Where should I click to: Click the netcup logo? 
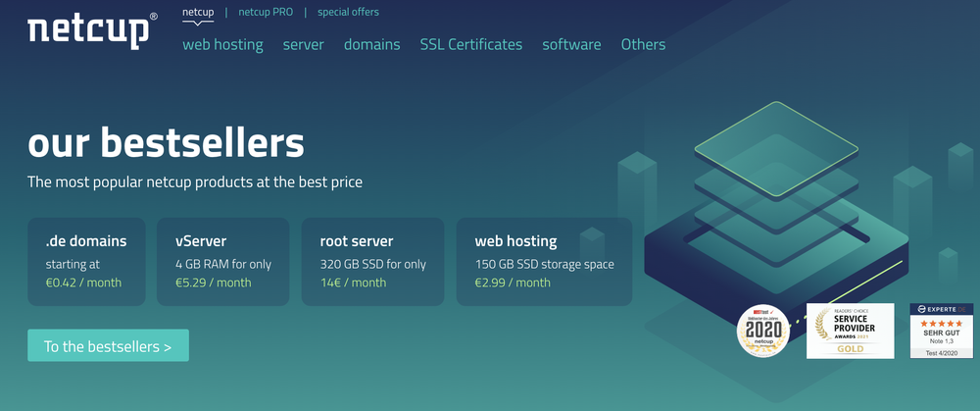[x=91, y=31]
